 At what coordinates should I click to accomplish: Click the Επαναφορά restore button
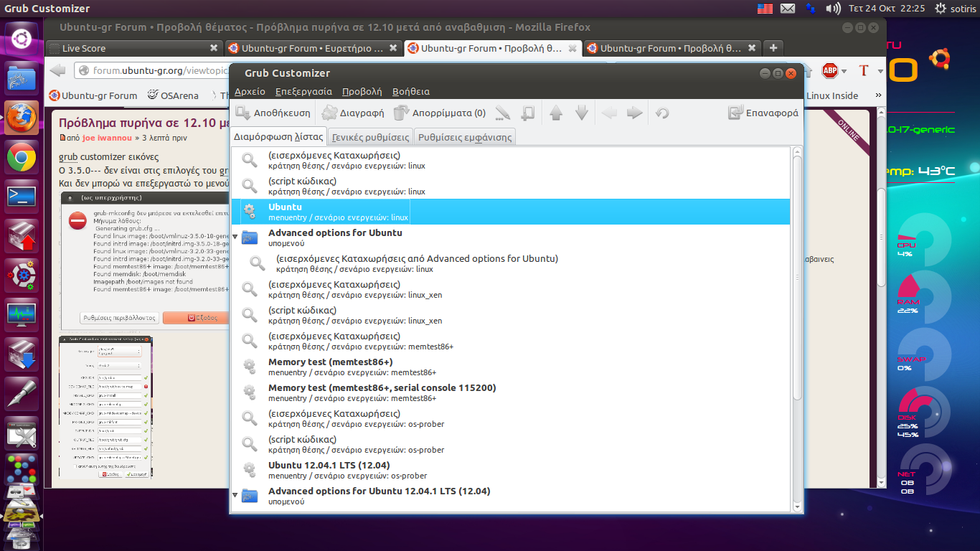pos(763,113)
